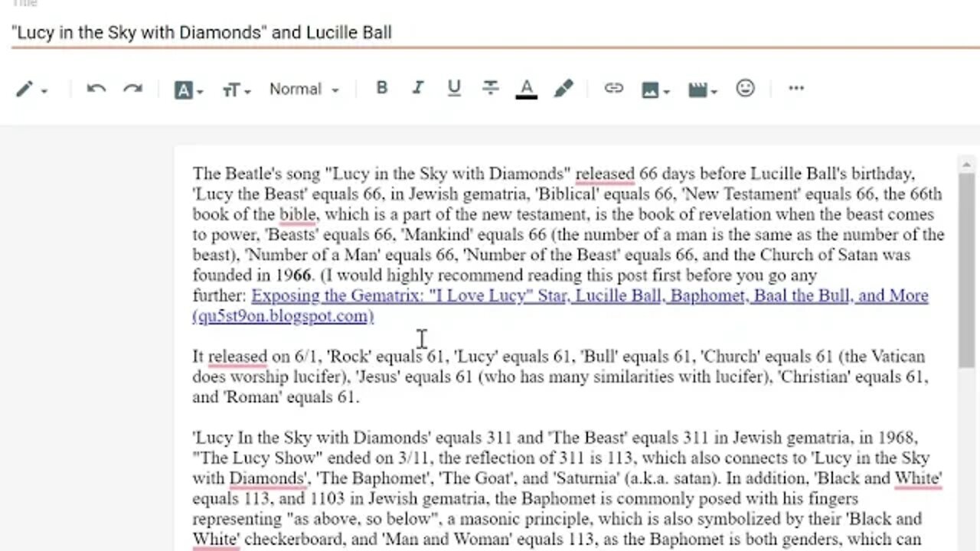Show more toolbar options
This screenshot has height=551, width=980.
(796, 88)
